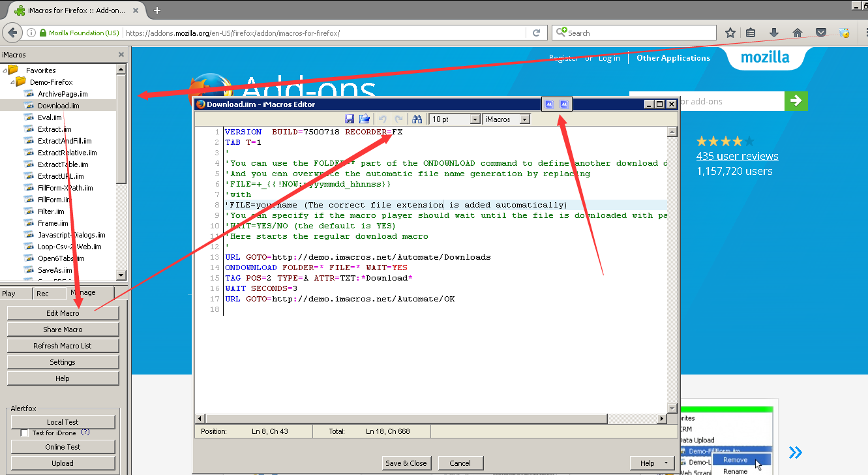This screenshot has height=475, width=868.
Task: Click the Favorites folder icon
Action: point(13,70)
